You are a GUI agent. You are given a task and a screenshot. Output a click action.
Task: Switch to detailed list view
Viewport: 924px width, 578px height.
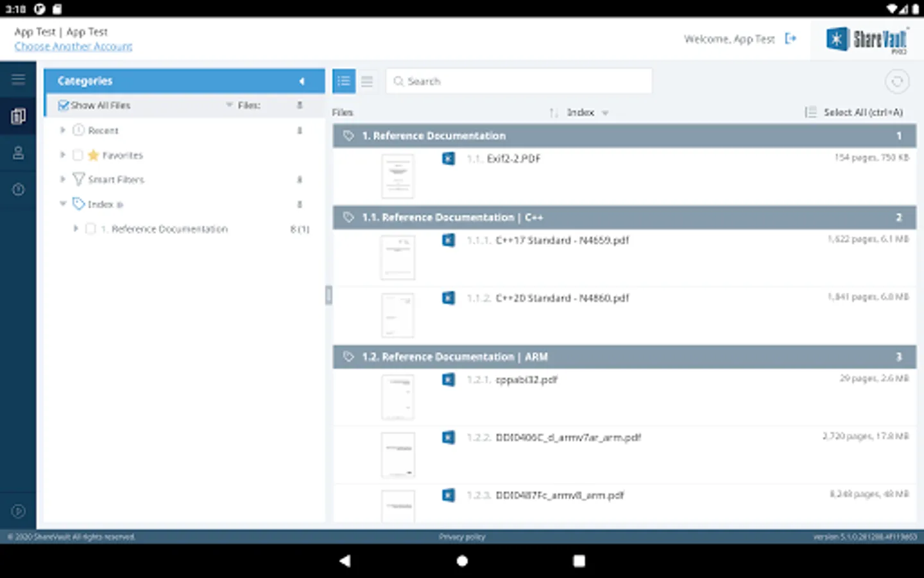[344, 81]
